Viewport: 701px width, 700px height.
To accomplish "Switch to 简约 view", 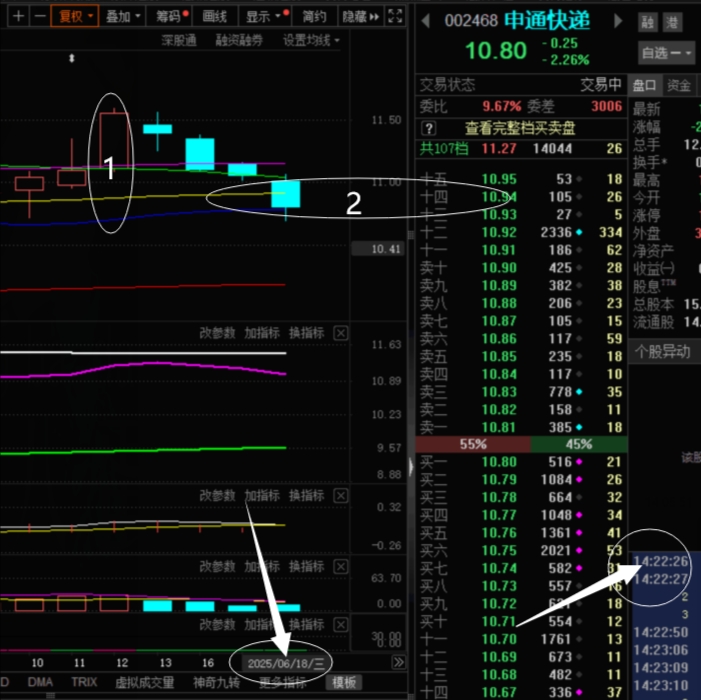I will pyautogui.click(x=314, y=17).
